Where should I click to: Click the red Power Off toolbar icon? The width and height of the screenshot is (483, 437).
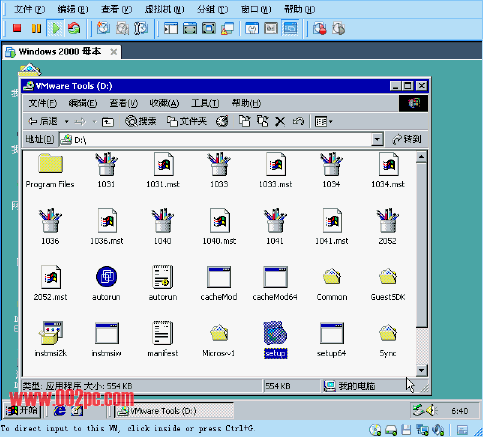coord(17,28)
